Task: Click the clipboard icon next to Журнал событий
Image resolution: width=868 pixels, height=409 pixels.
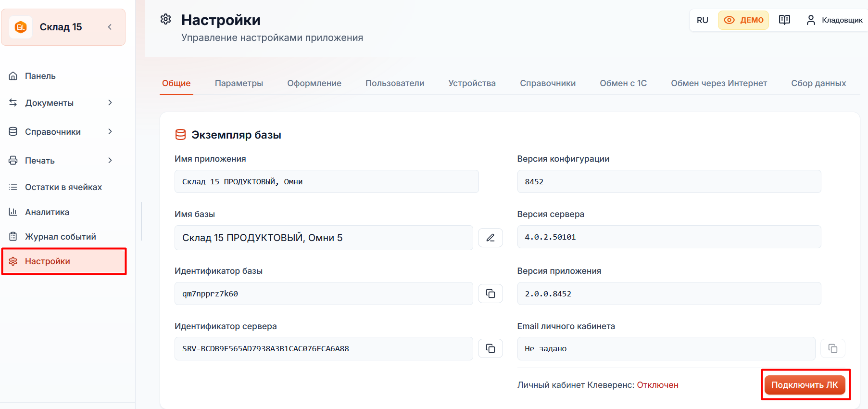Action: pyautogui.click(x=13, y=236)
